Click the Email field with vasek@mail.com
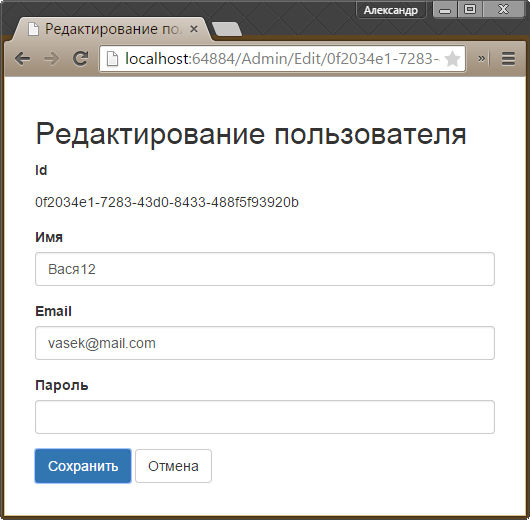Viewport: 530px width, 520px height. pos(265,343)
